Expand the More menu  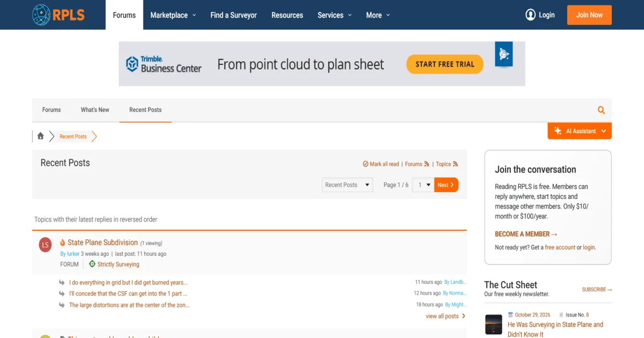pyautogui.click(x=378, y=15)
